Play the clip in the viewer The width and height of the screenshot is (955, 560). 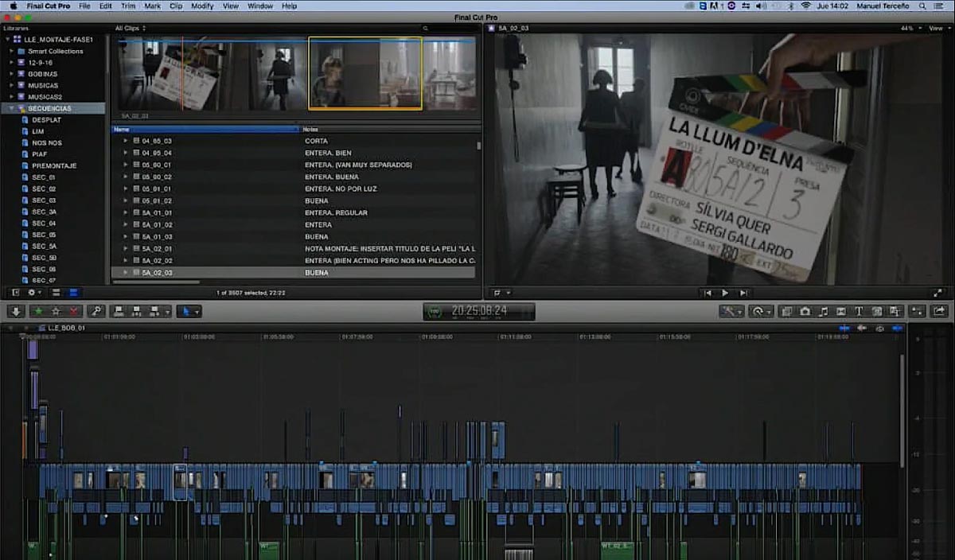pyautogui.click(x=724, y=293)
